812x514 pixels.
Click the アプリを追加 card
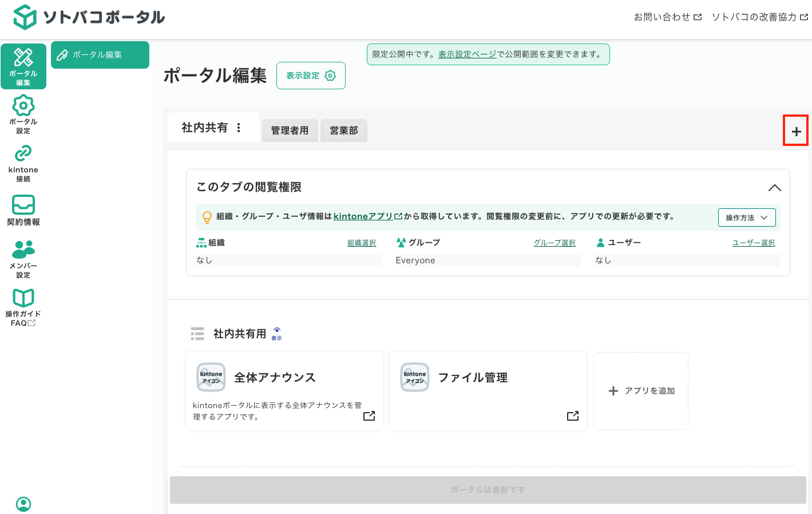click(640, 391)
